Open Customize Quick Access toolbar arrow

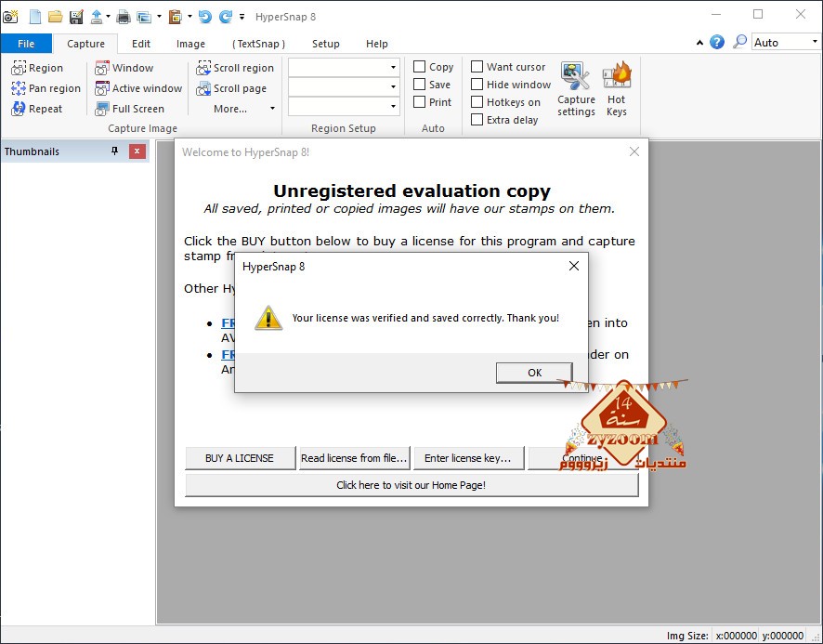click(242, 17)
